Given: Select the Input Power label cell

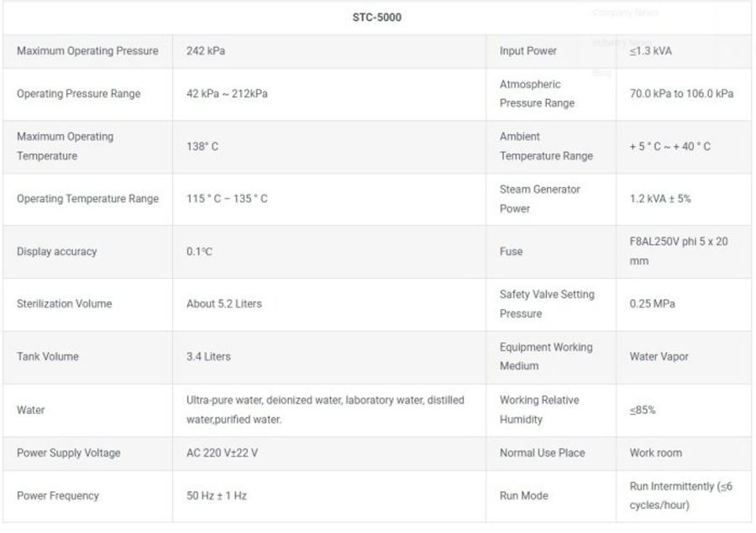Looking at the screenshot, I should click(x=528, y=51).
